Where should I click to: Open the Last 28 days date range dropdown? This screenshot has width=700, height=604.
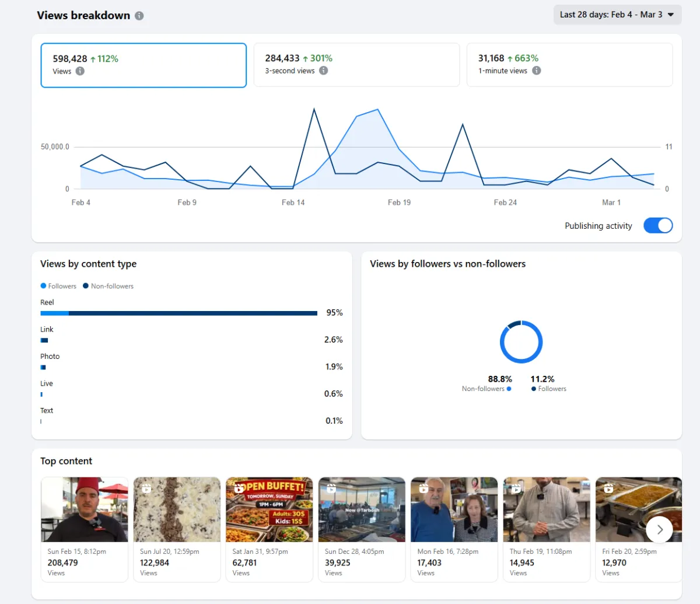coord(617,15)
